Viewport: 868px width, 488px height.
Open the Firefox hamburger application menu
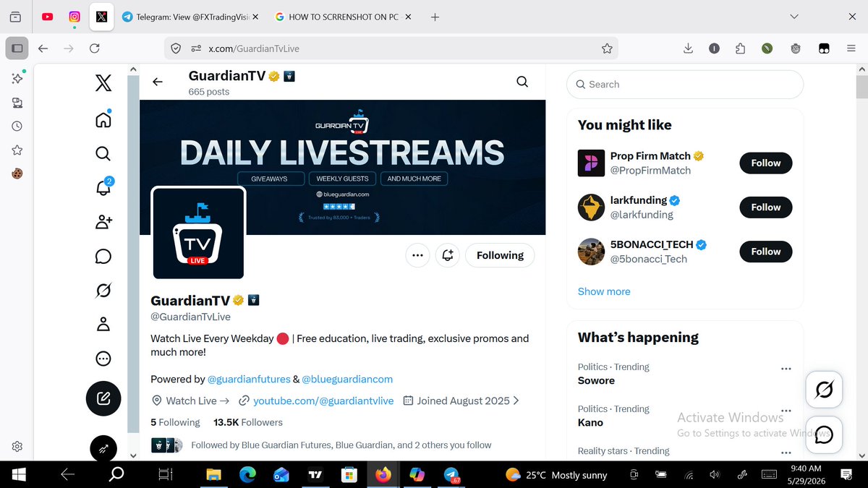(x=851, y=48)
